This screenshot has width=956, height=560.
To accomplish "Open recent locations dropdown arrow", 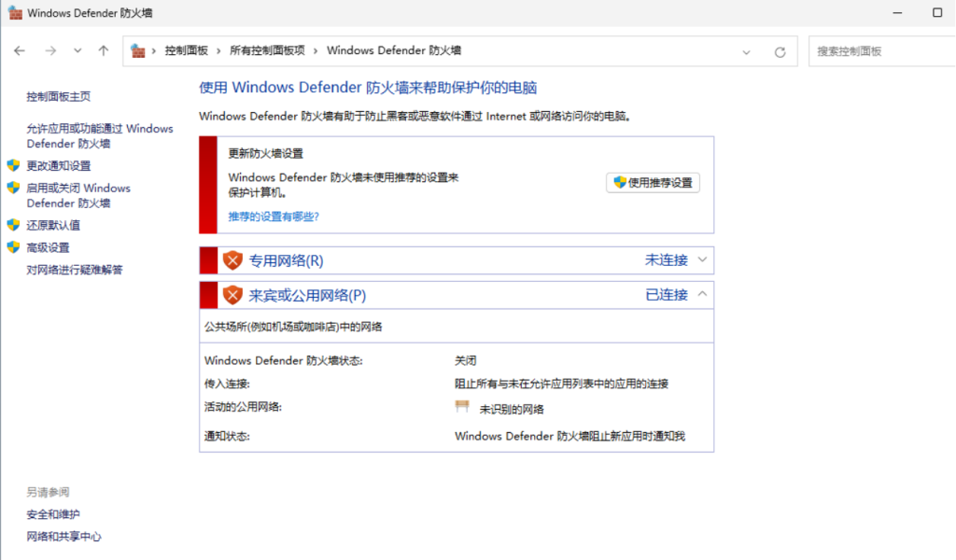I will 77,51.
